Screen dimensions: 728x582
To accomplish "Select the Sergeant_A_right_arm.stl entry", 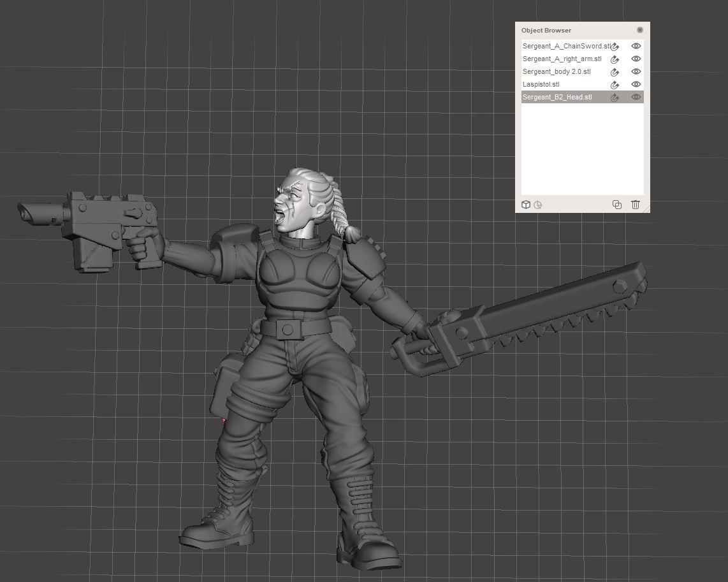I will click(562, 59).
